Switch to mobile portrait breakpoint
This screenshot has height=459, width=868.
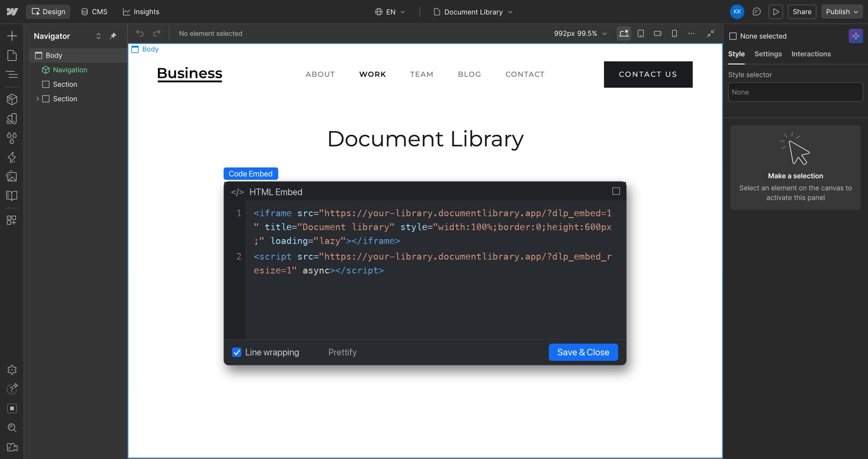[674, 33]
